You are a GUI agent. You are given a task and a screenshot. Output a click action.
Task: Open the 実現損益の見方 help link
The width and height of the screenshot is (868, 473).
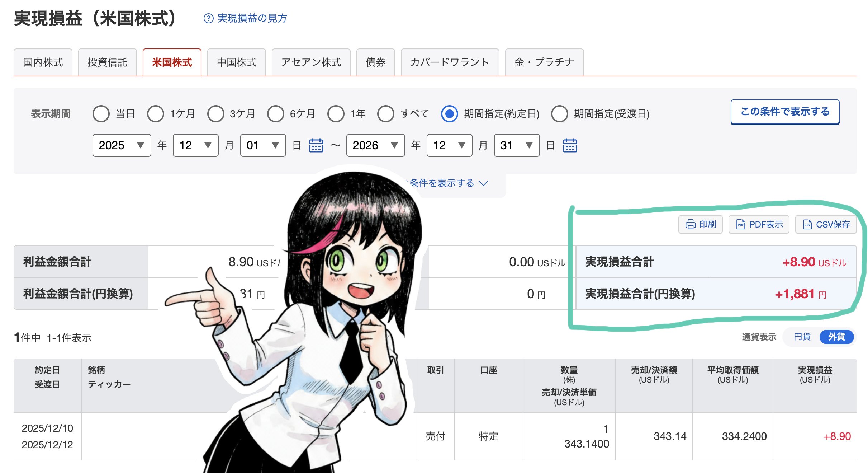coord(252,18)
